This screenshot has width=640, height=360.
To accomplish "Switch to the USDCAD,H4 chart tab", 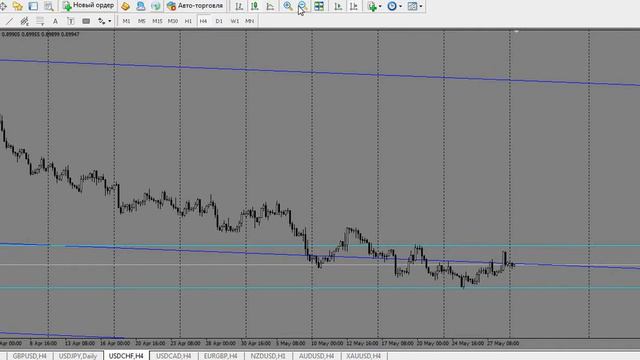I will coord(173,356).
